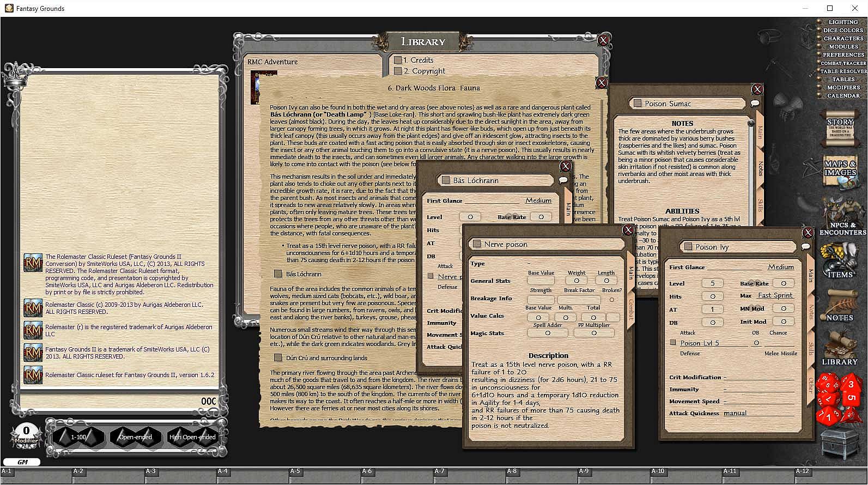Toggle the Broken? circle in Nerve poison
868x485 pixels.
point(612,299)
